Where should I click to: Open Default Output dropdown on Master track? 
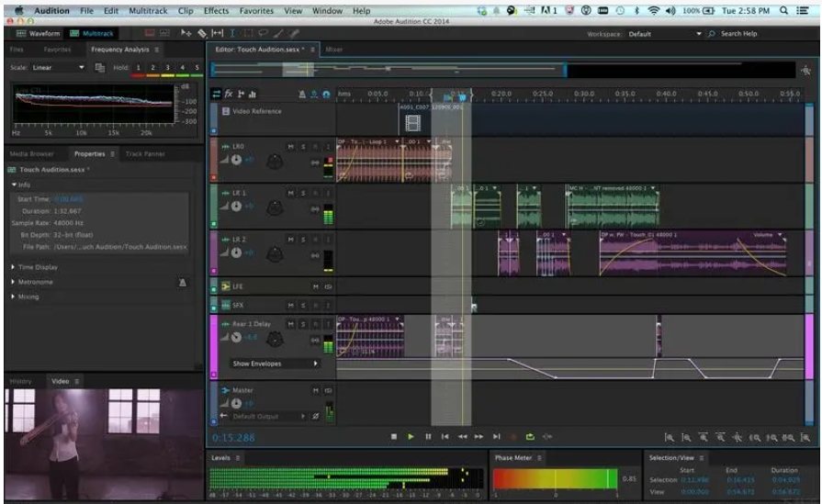(269, 417)
